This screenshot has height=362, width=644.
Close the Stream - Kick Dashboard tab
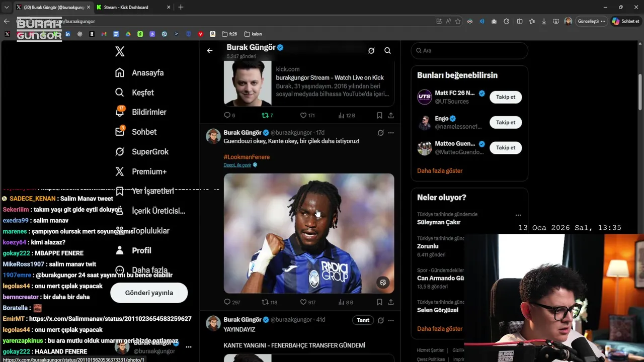click(168, 7)
